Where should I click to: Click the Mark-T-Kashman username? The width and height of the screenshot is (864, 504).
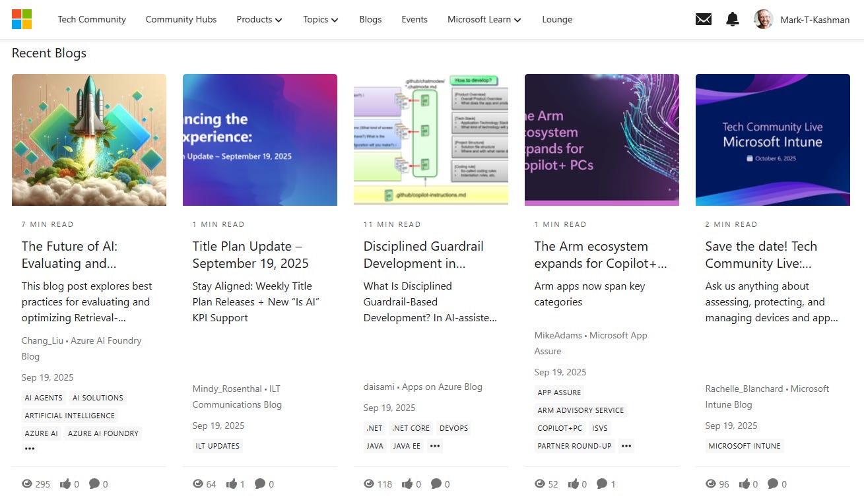tap(815, 20)
